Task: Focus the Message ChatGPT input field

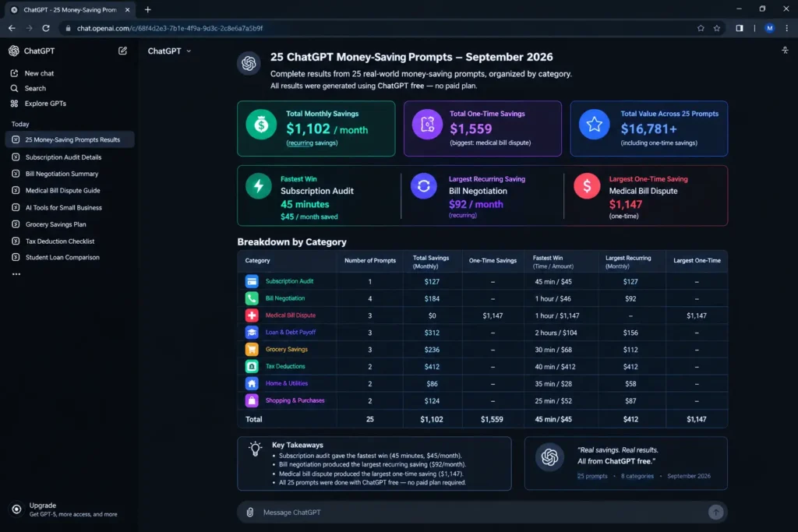Action: 482,513
